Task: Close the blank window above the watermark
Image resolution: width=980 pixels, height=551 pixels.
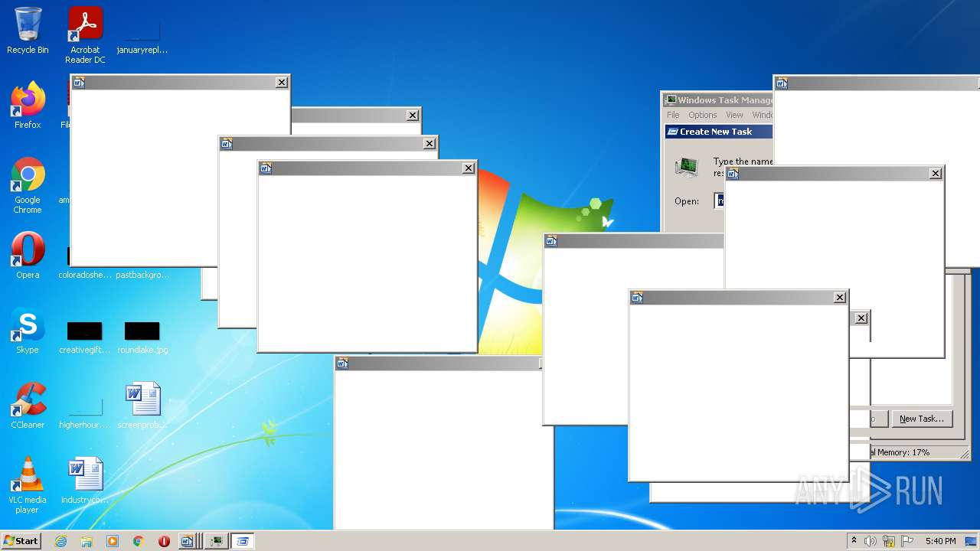Action: coord(840,298)
